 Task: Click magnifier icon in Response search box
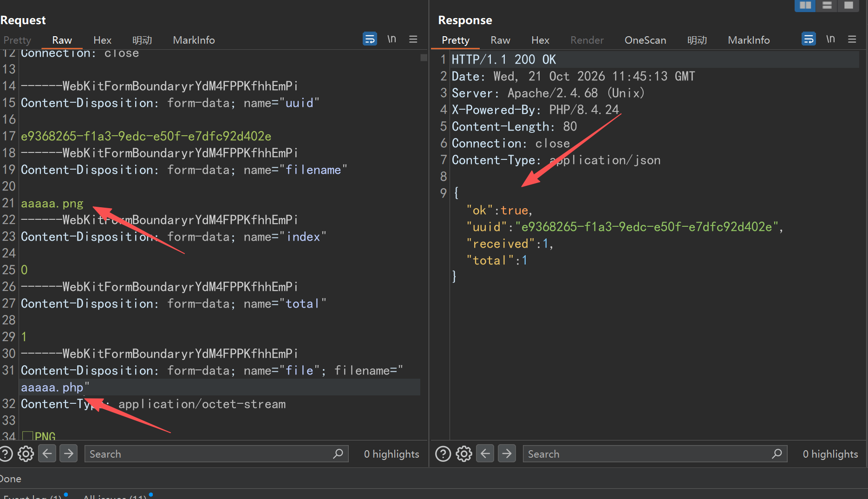pyautogui.click(x=777, y=453)
